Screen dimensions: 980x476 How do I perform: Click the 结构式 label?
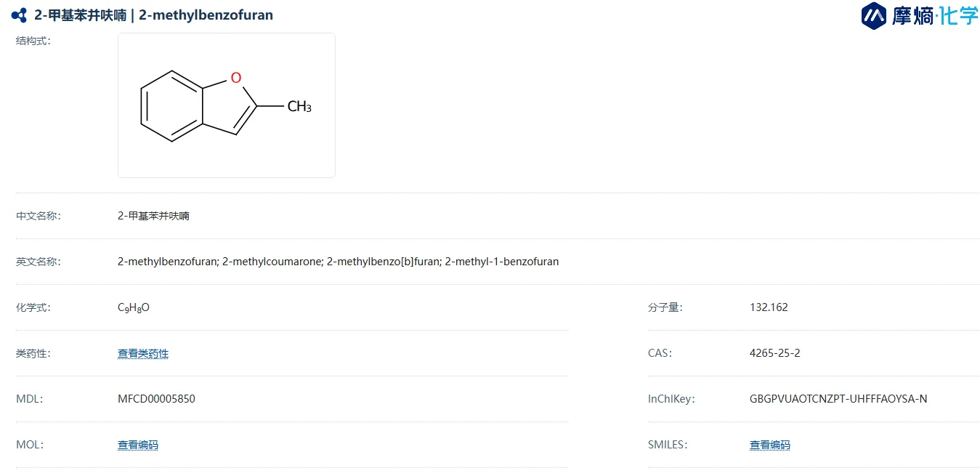(33, 41)
